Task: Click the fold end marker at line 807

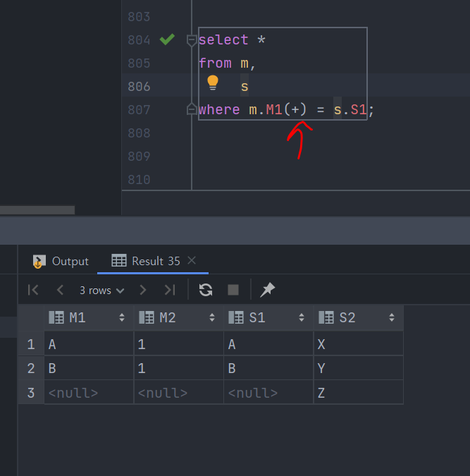Action: pos(192,109)
